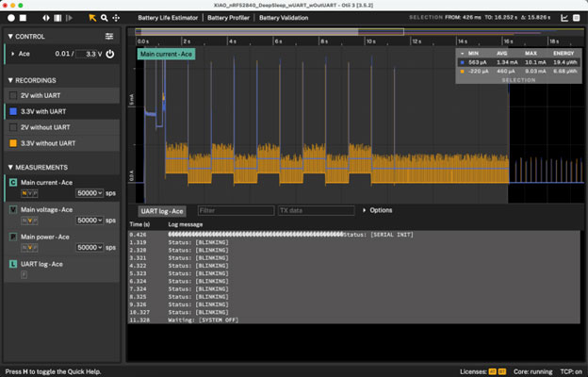588x377 pixels.
Task: Open the Control panel settings sliders icon
Action: click(109, 36)
